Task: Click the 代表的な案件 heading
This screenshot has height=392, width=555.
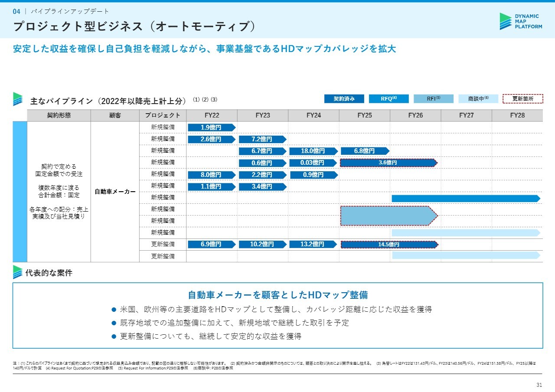Action: 49,273
